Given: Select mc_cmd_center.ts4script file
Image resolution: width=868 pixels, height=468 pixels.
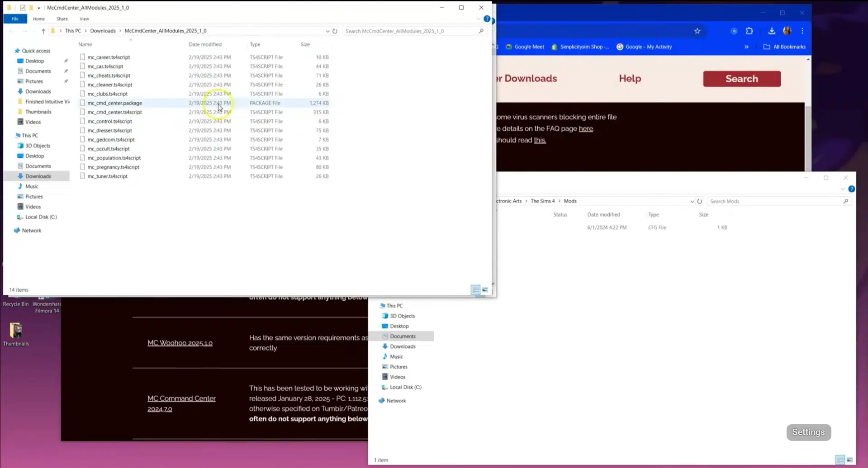Looking at the screenshot, I should pyautogui.click(x=114, y=112).
